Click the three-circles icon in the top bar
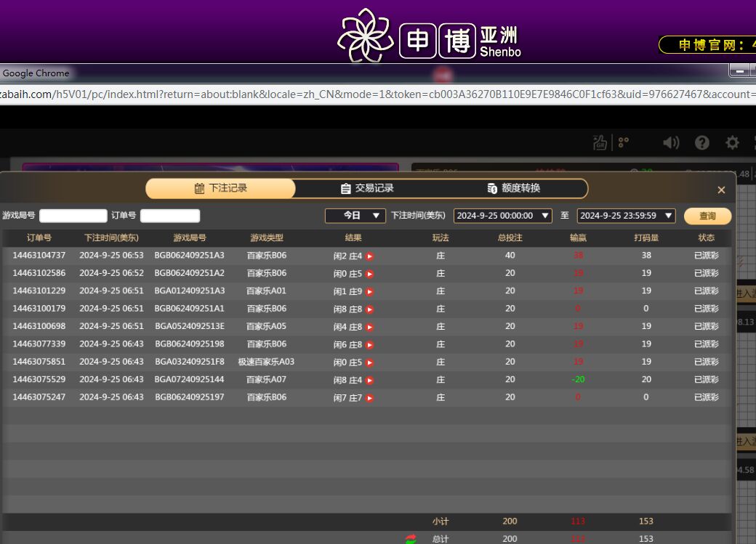 pos(624,143)
